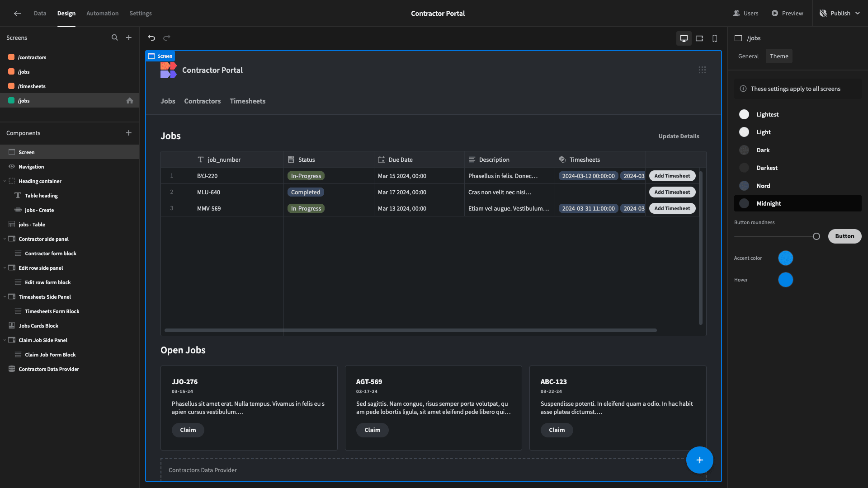Select the Darkest theme
Screen dimensions: 868x488
pyautogui.click(x=798, y=168)
